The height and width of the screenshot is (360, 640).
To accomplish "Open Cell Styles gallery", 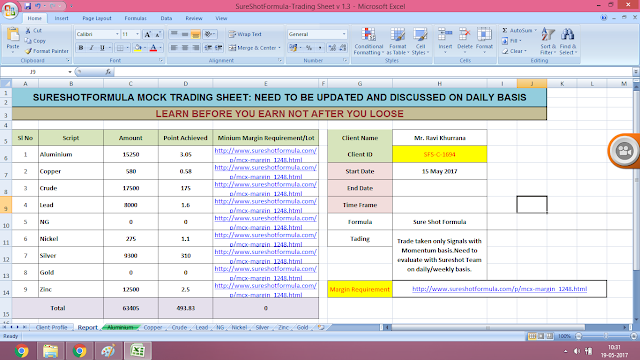I will pyautogui.click(x=420, y=41).
